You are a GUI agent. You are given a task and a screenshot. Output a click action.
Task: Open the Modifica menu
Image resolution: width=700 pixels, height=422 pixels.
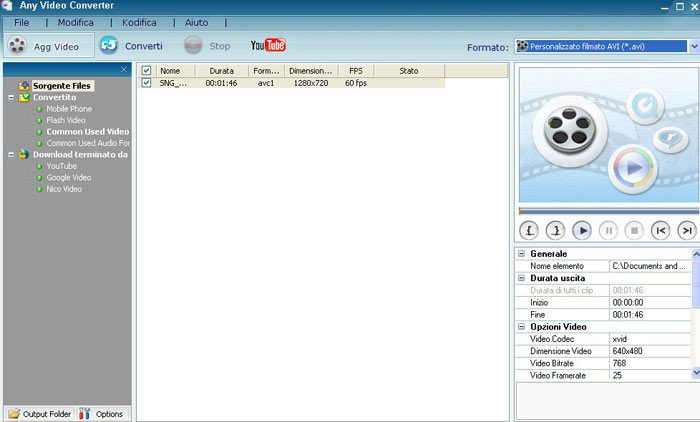(75, 22)
